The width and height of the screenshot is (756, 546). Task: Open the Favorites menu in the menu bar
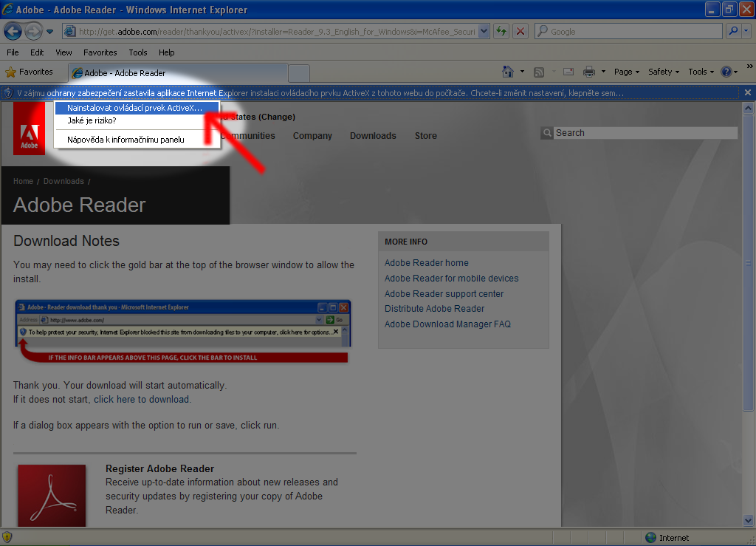tap(100, 52)
